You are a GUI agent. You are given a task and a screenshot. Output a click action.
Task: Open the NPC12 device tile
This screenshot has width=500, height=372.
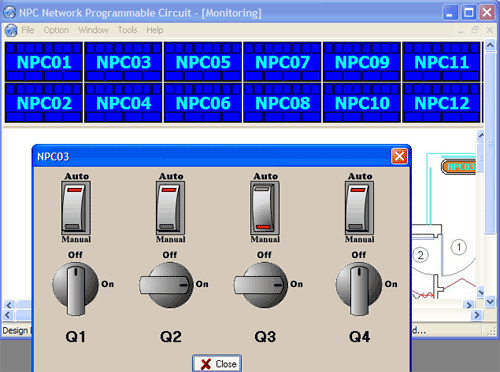441,103
